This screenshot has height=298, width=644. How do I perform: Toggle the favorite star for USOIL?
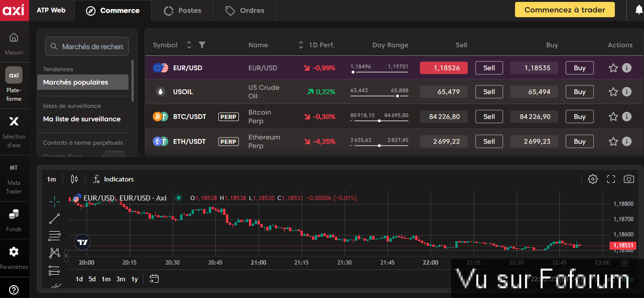(x=613, y=92)
